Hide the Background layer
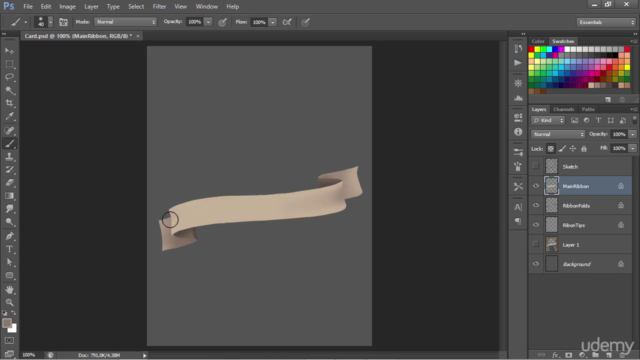Screen dimensions: 640x360 tap(536, 264)
